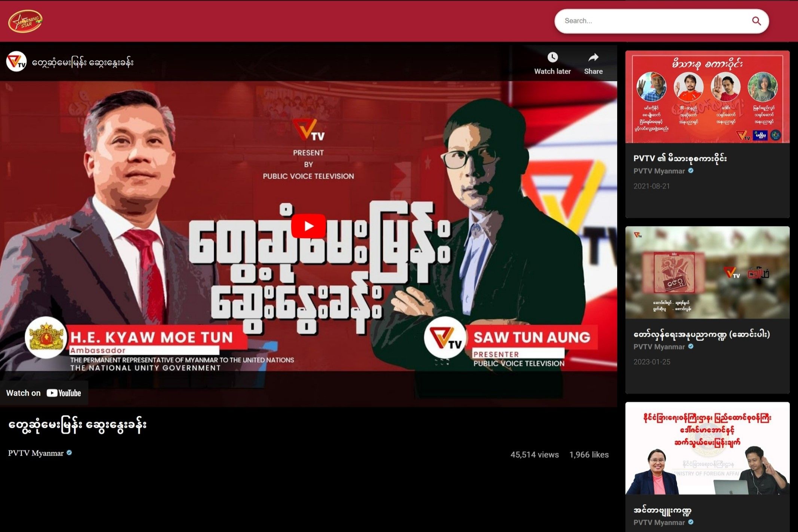Click verified badge on first sidebar video

coord(691,171)
